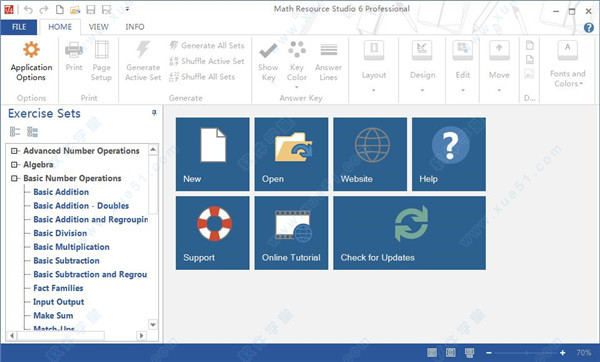The width and height of the screenshot is (600, 362).
Task: Pin the Exercise Sets panel
Action: pyautogui.click(x=154, y=113)
